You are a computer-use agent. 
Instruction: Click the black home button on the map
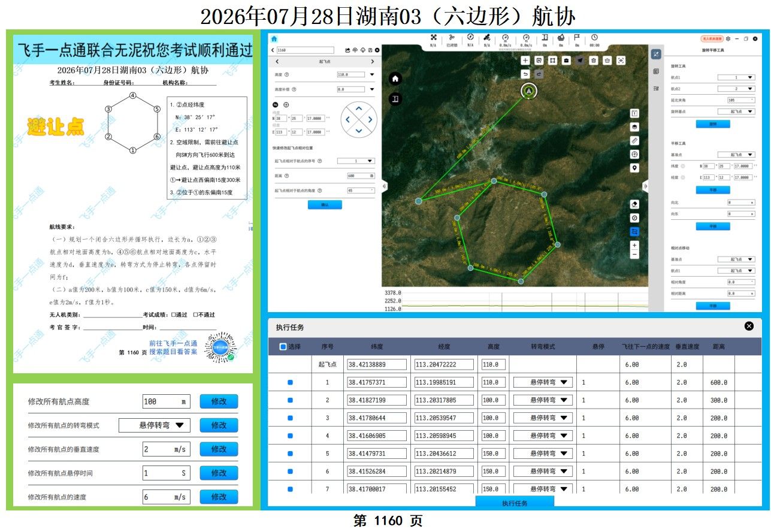(395, 78)
